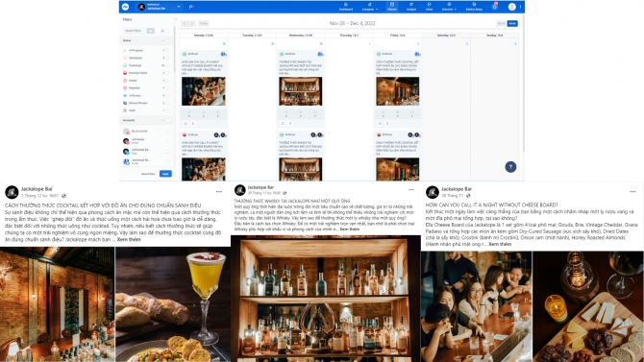Check the Failed status filter

tap(167, 81)
